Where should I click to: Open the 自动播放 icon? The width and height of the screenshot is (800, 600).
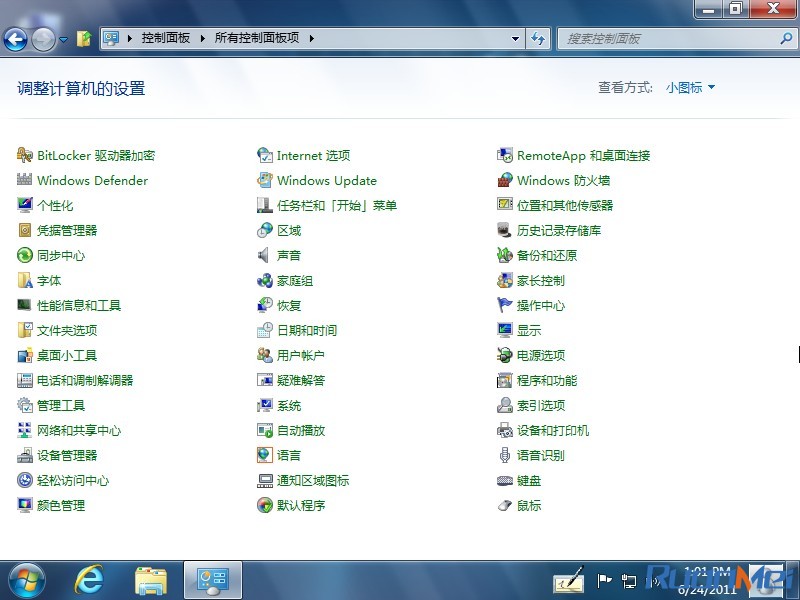point(265,430)
